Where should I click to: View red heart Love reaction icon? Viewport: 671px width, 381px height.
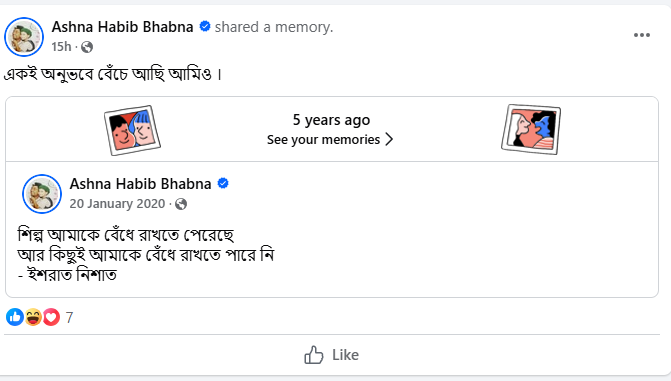click(51, 317)
